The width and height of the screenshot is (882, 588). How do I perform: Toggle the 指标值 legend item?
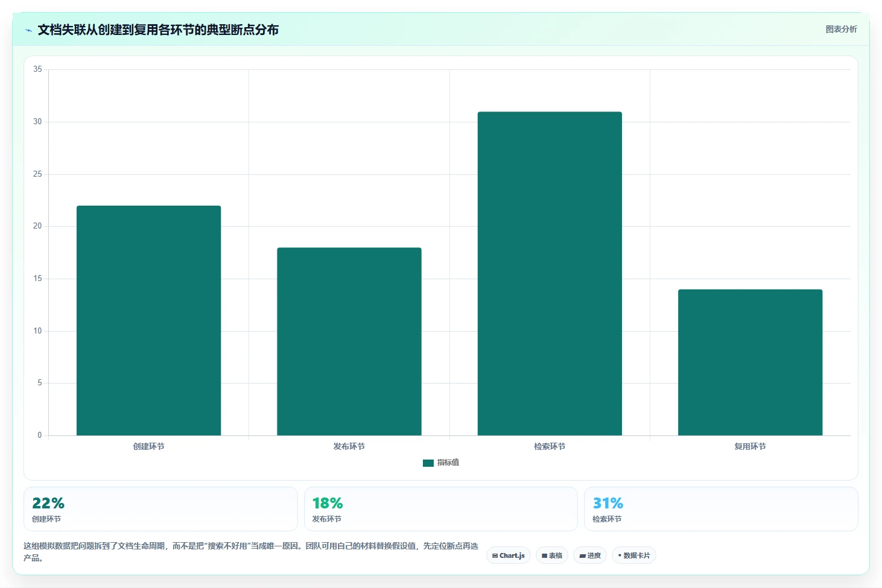[x=441, y=463]
